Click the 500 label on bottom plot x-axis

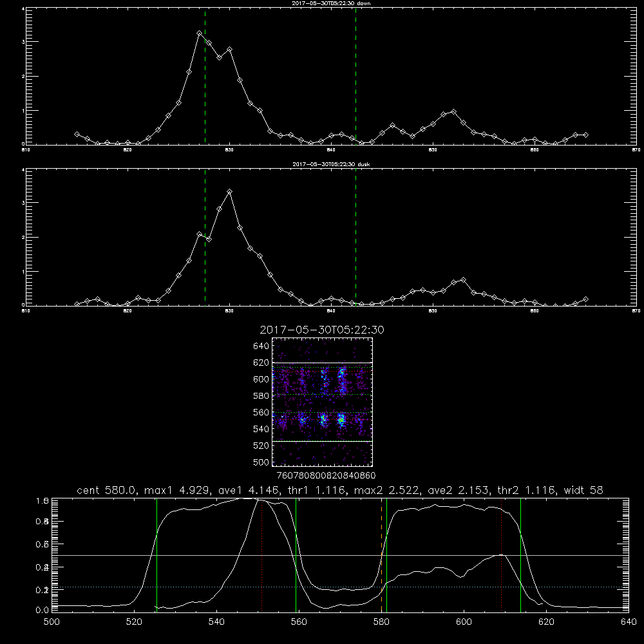[52, 622]
